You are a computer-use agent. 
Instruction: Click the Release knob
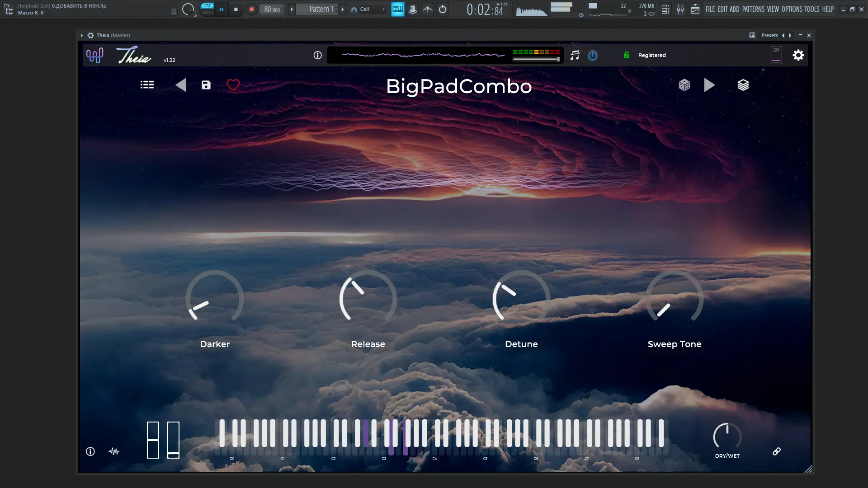(368, 299)
